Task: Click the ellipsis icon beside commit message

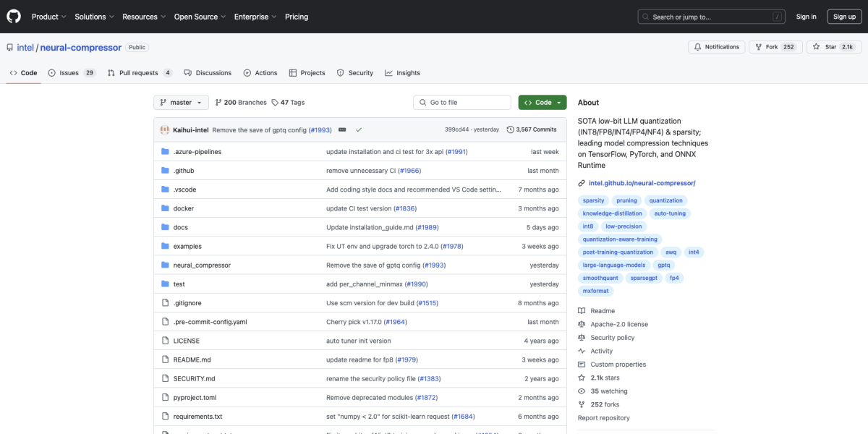Action: pos(342,129)
